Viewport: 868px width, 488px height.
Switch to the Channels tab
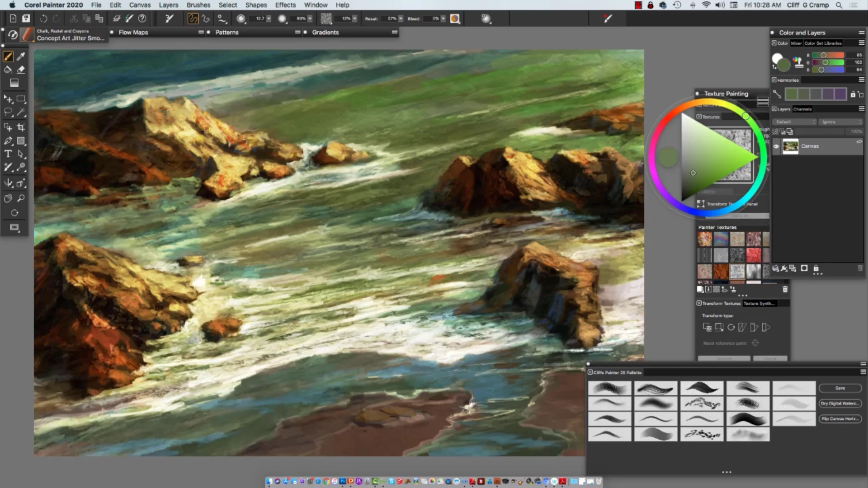[x=802, y=109]
